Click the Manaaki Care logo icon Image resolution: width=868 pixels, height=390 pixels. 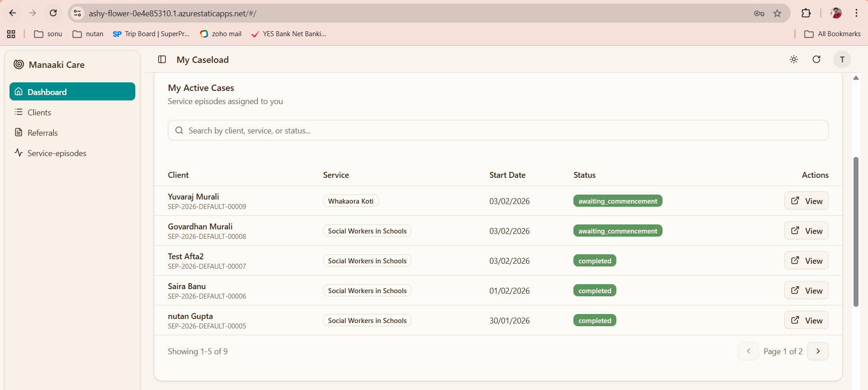click(19, 64)
